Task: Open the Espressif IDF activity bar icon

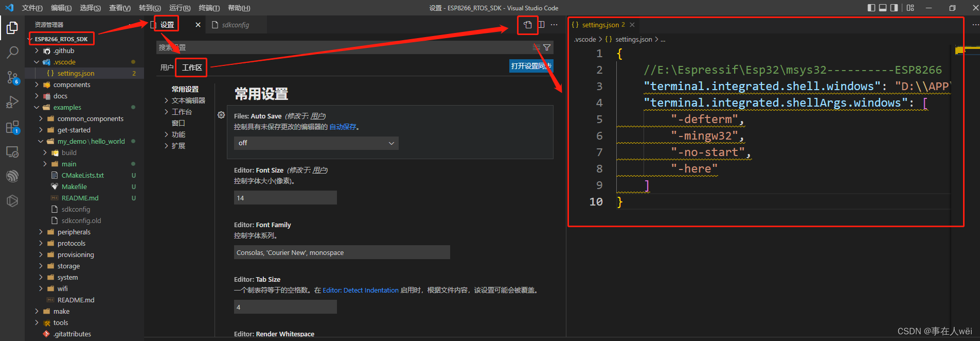Action: coord(12,176)
